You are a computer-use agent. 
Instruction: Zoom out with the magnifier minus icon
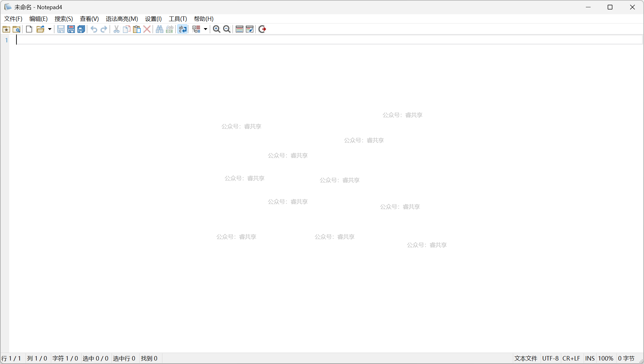pyautogui.click(x=227, y=29)
